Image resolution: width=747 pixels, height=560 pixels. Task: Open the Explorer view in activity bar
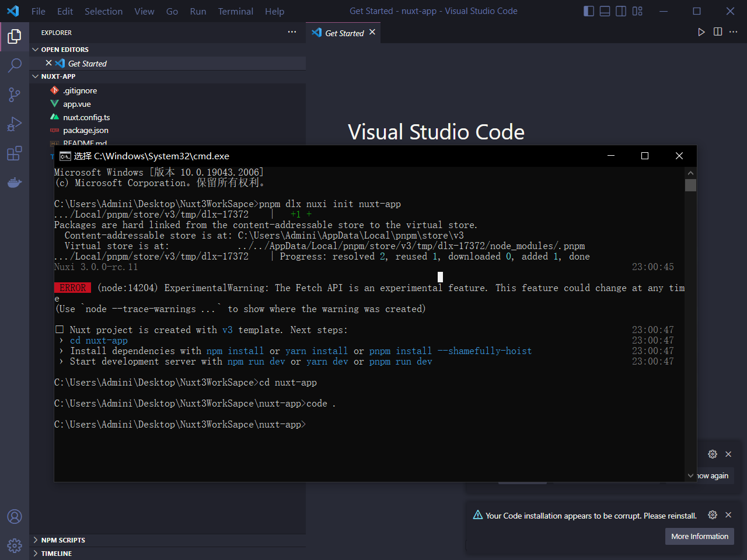point(15,37)
